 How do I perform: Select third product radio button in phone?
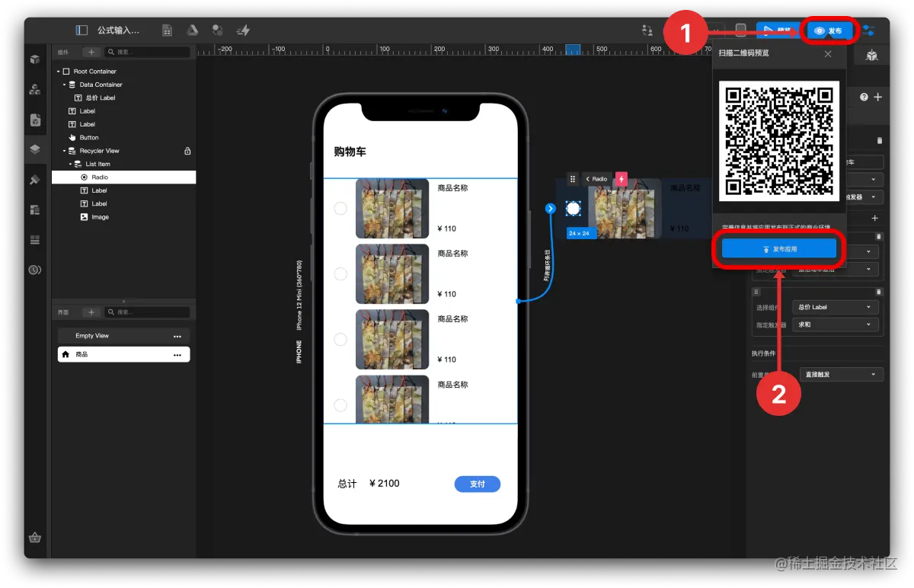tap(340, 339)
